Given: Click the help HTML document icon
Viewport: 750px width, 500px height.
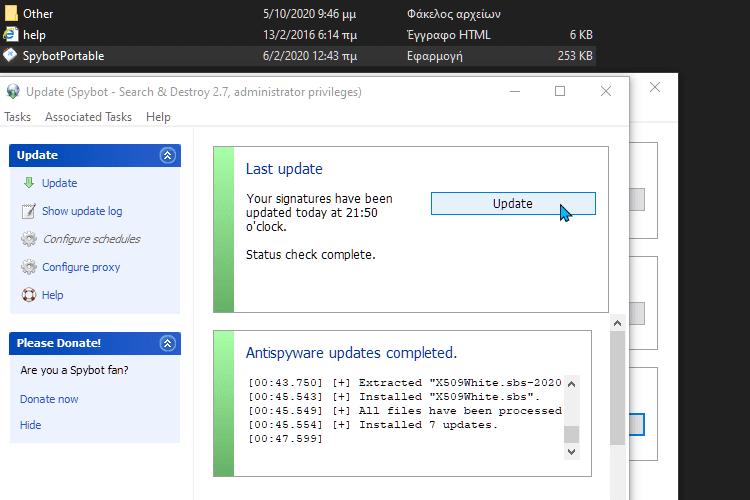Looking at the screenshot, I should point(10,34).
